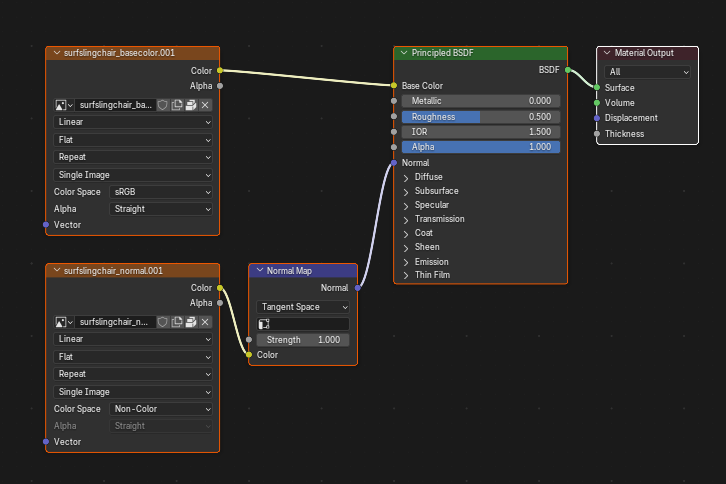Duplicate the surfslingchair_ba image datablock
This screenshot has width=726, height=484.
click(x=176, y=105)
